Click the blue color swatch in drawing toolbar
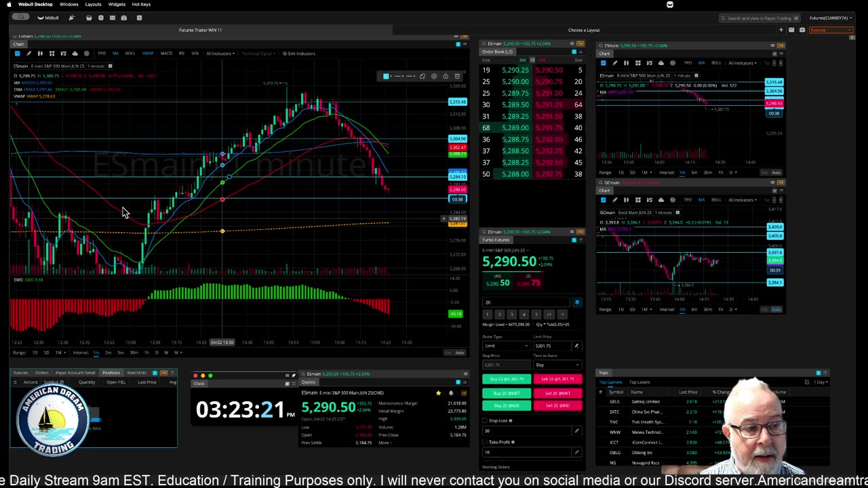The image size is (868, 488). tap(386, 76)
